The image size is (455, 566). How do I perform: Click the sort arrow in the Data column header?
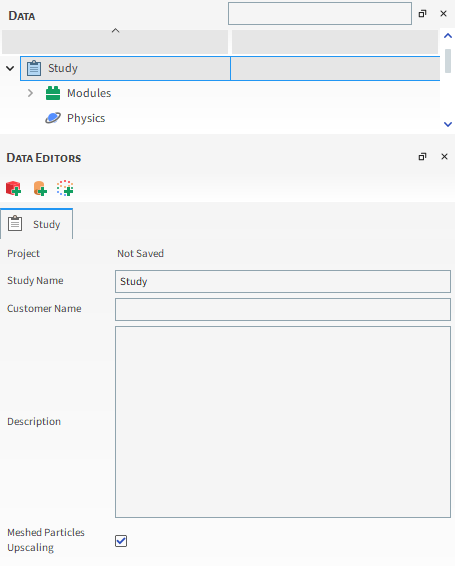pyautogui.click(x=116, y=31)
